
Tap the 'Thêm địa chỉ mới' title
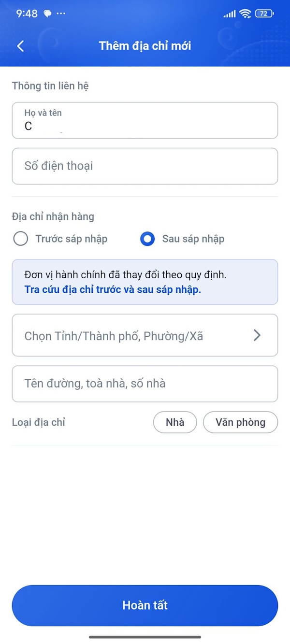(x=145, y=46)
